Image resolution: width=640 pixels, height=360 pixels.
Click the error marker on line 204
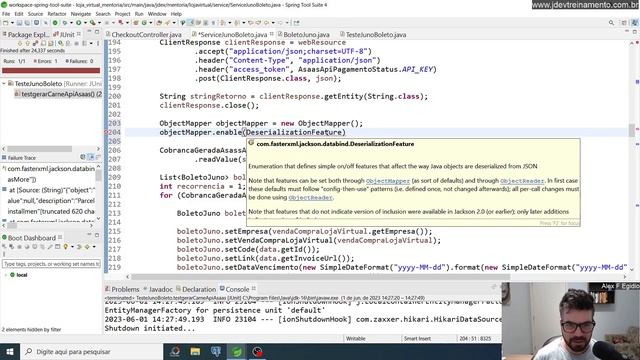(x=107, y=132)
